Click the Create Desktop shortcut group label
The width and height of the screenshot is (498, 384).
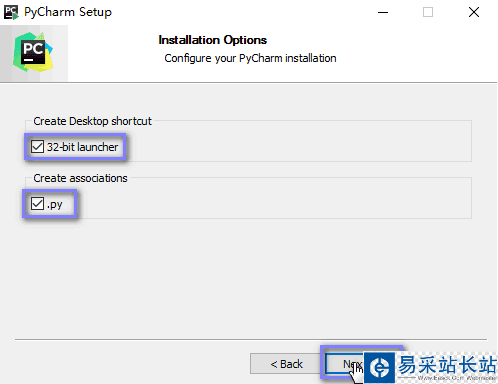(92, 121)
